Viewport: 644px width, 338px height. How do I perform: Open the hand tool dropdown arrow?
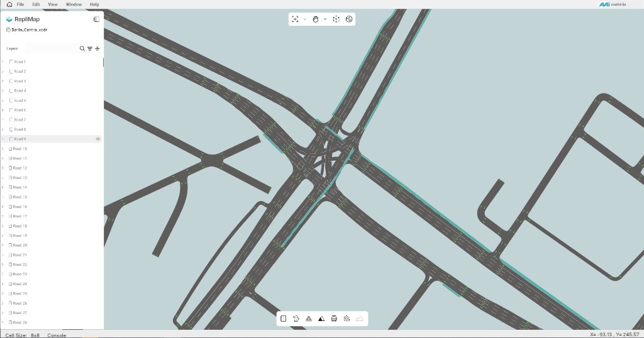coord(325,19)
